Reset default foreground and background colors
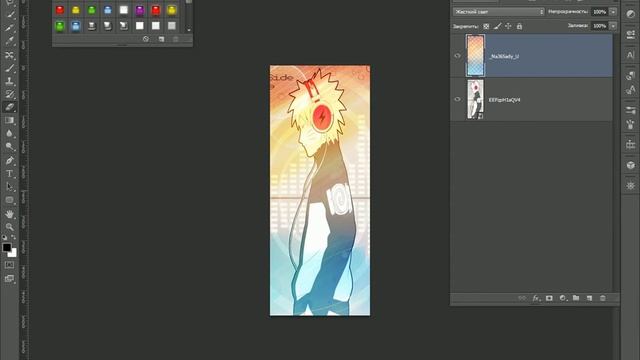Viewport: 640px width, 360px height. (x=4, y=237)
